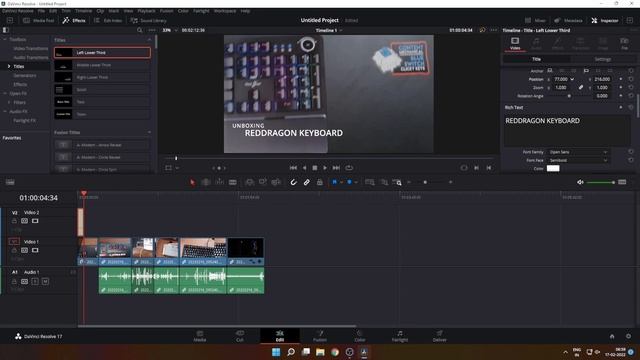Viewport: 640px width, 360px height.
Task: Click the green timeline volume slider
Action: pos(600,182)
